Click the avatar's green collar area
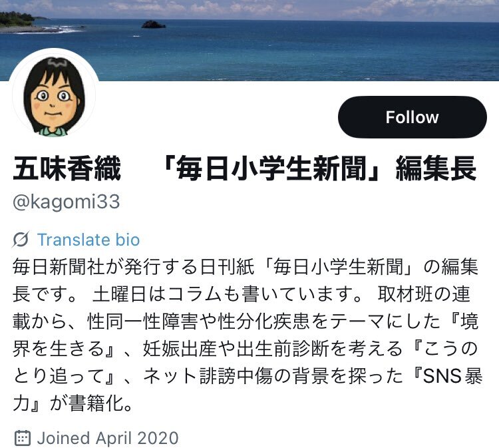The width and height of the screenshot is (499, 448). pyautogui.click(x=53, y=131)
